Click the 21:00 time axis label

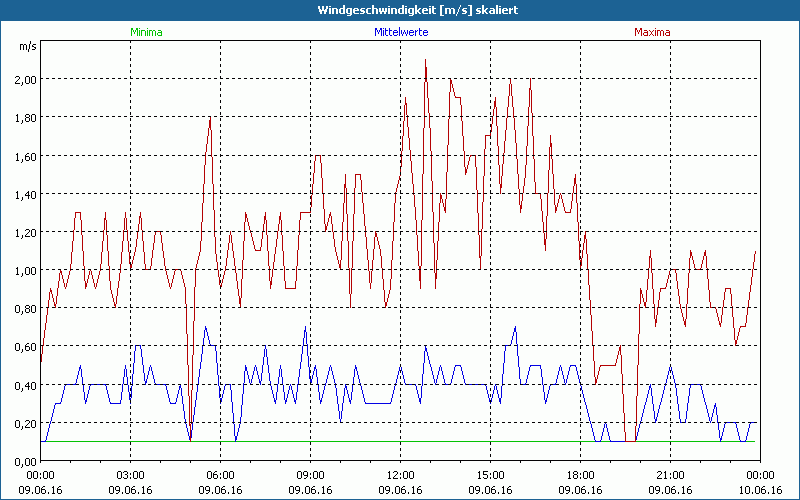tap(670, 476)
